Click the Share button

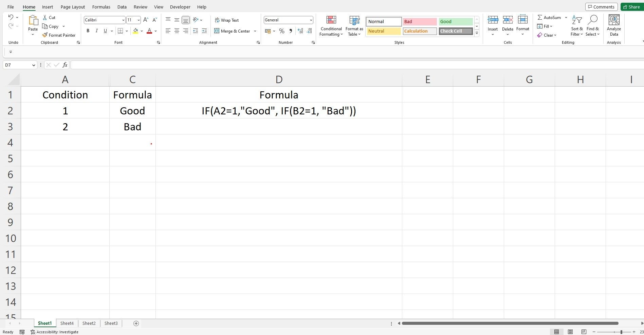[632, 7]
